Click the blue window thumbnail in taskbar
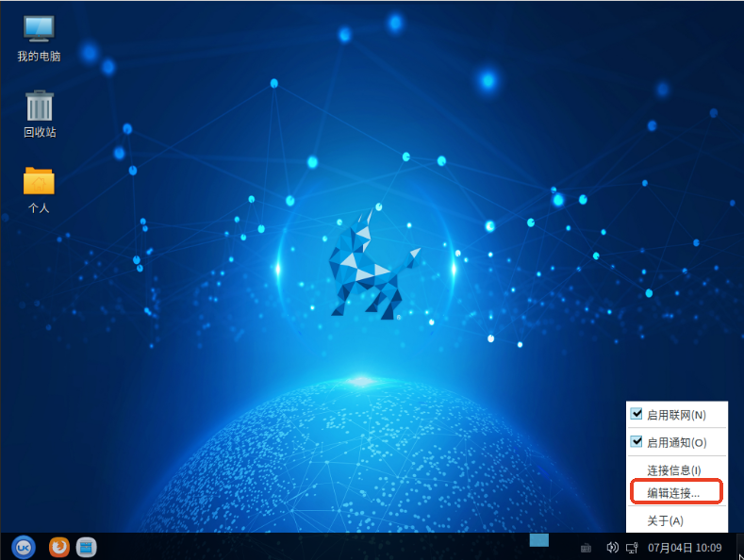The width and height of the screenshot is (744, 560). point(539,540)
